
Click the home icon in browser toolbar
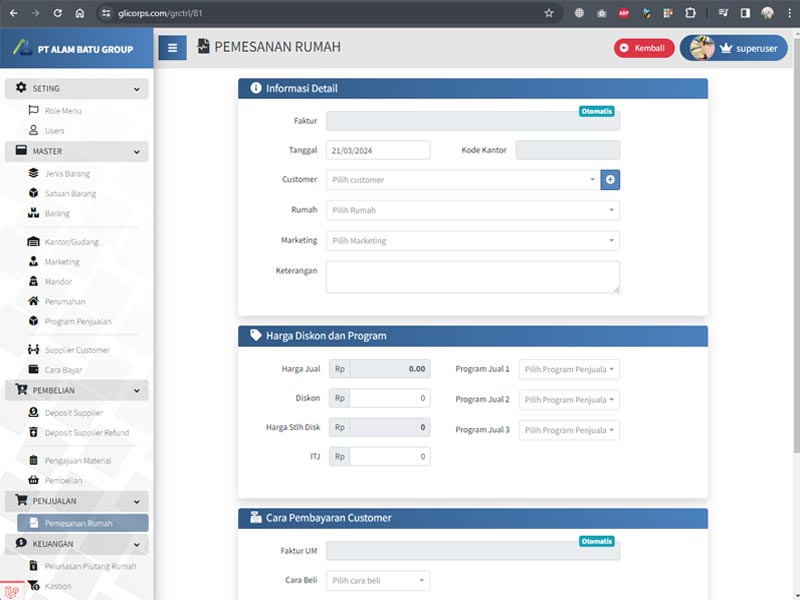coord(80,13)
